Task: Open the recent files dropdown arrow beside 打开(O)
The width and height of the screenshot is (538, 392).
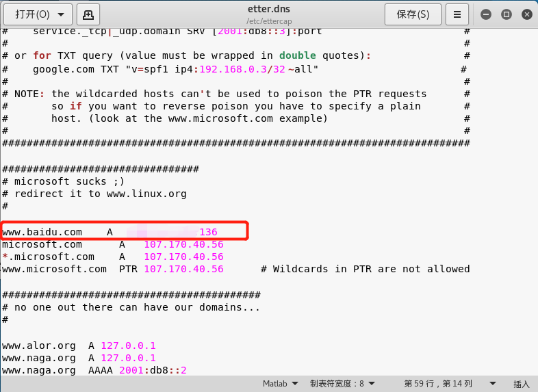Action: point(62,14)
